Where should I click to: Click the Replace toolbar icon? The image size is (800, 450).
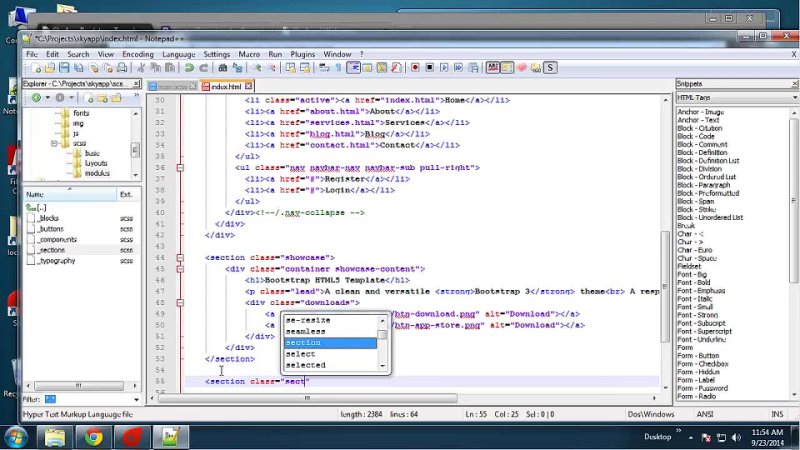coord(237,68)
